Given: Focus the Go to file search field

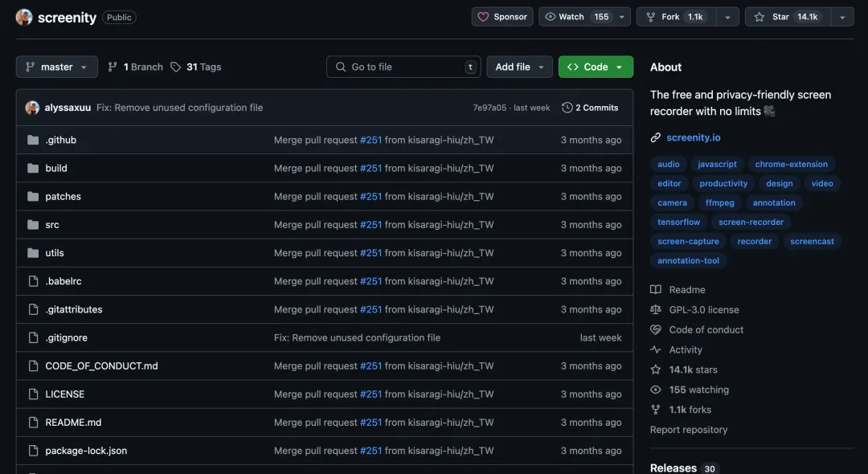Looking at the screenshot, I should 402,67.
